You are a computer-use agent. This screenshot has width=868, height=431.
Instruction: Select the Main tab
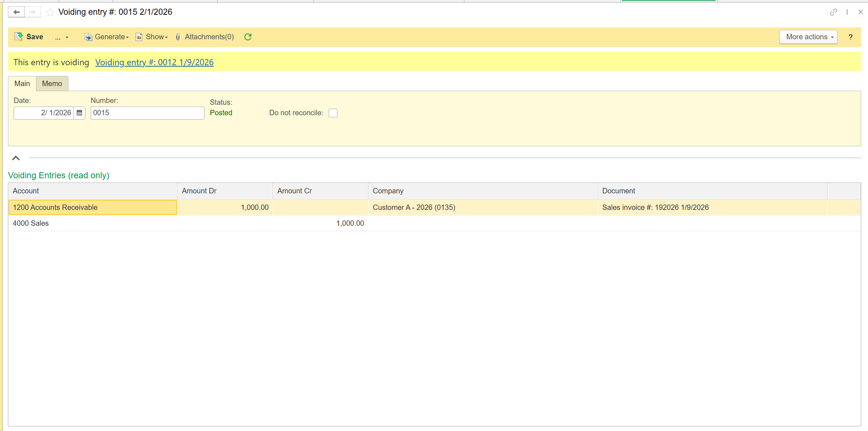coord(22,84)
